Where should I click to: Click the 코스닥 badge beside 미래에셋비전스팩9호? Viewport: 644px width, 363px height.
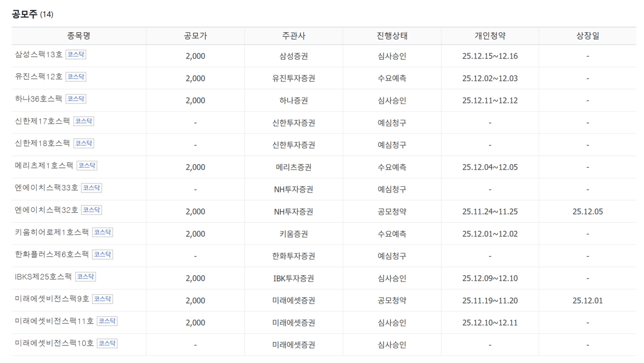pos(103,299)
